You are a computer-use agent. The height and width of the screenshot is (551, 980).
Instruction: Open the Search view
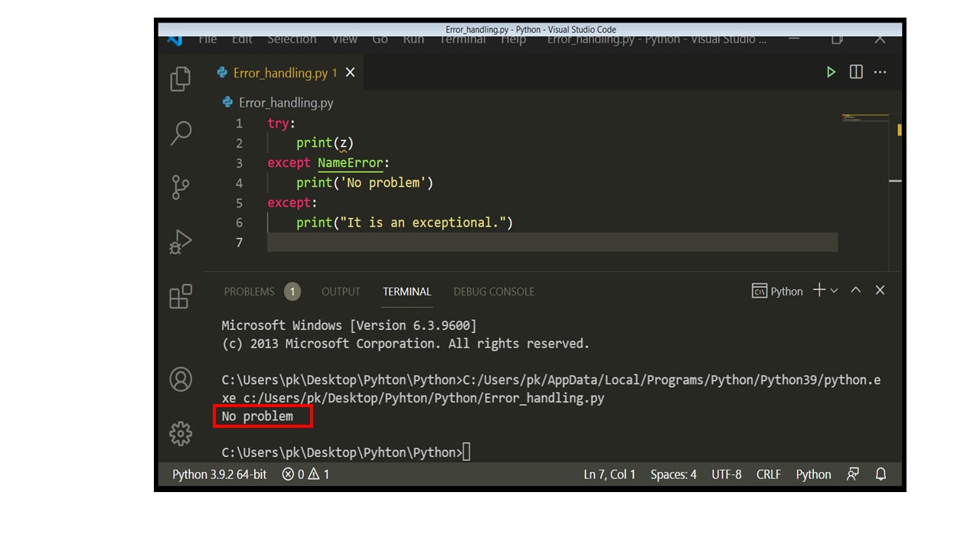(x=181, y=132)
